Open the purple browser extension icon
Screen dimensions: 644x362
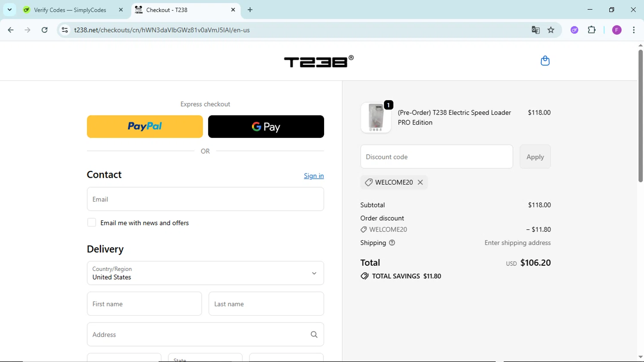[574, 30]
